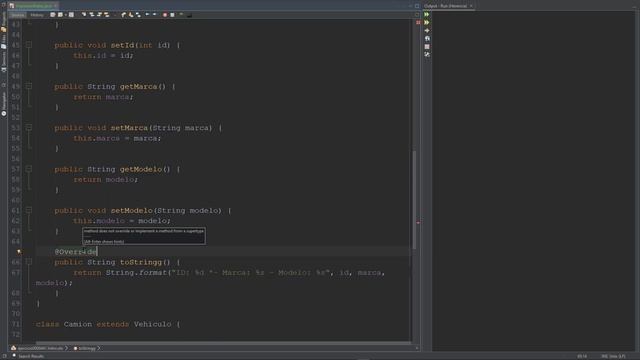Toggle Highlight Search in editor toolbar
The width and height of the screenshot is (640, 360).
107,15
